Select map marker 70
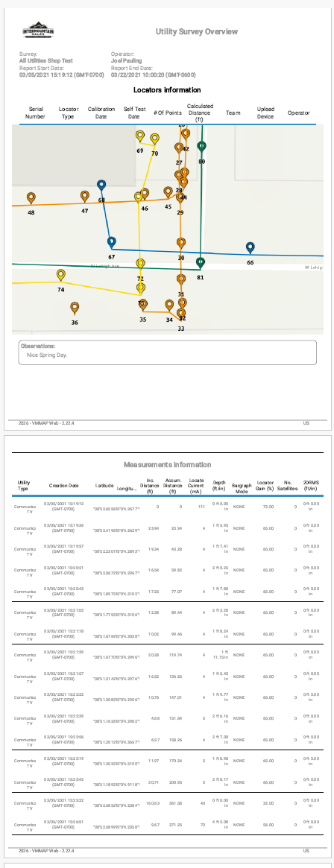 tap(154, 139)
